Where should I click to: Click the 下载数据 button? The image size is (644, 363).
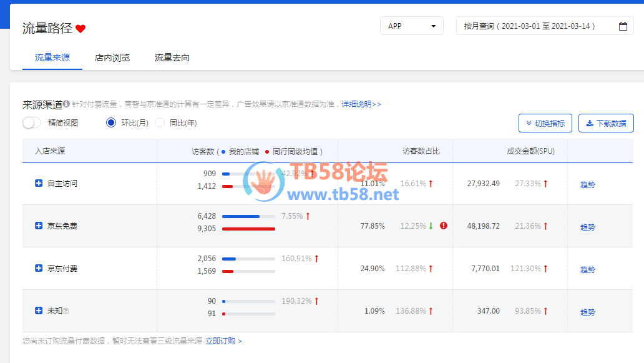[x=606, y=123]
